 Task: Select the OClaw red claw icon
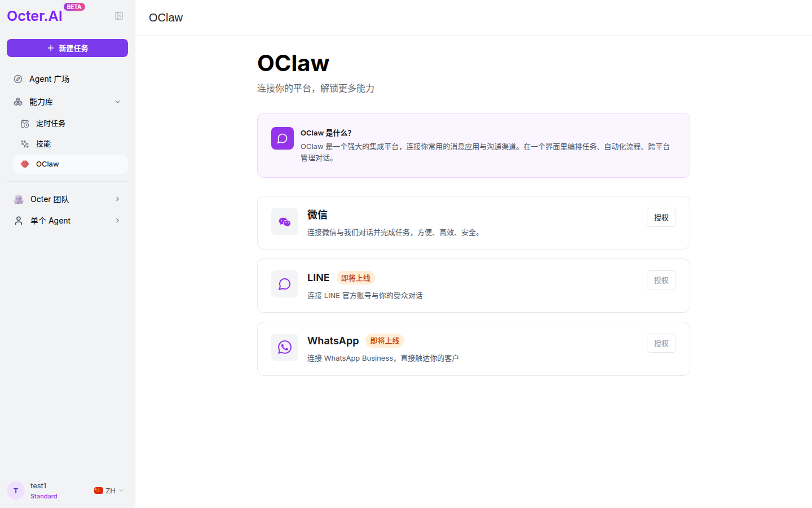click(25, 164)
